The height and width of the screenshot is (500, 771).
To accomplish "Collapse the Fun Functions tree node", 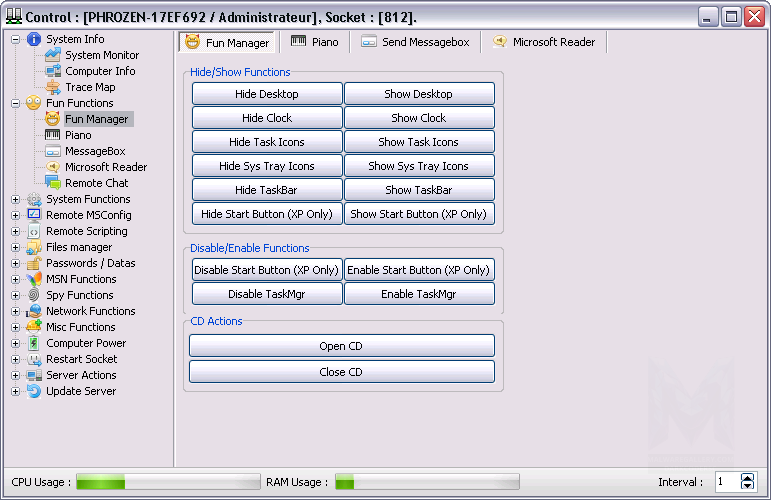I will [x=15, y=103].
